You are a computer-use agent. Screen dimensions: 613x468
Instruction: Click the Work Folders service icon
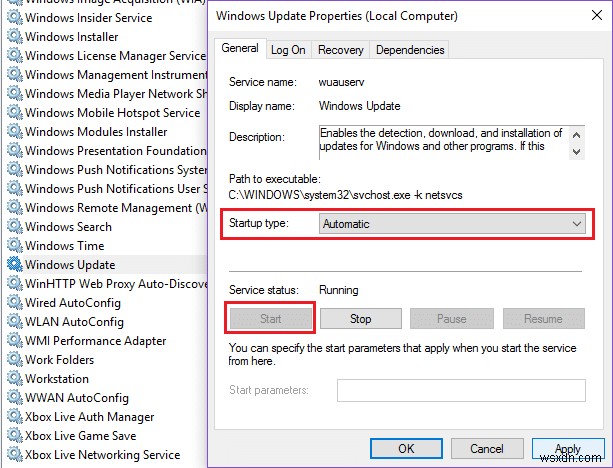14,360
